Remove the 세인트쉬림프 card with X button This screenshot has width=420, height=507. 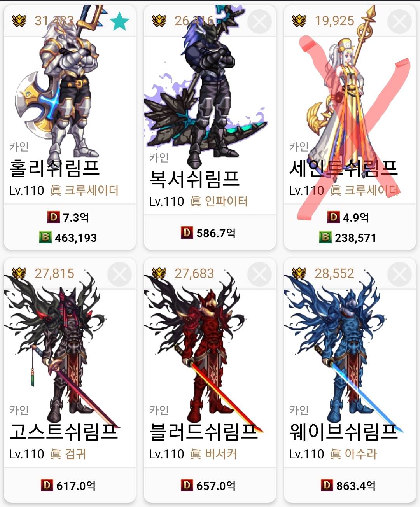[399, 21]
